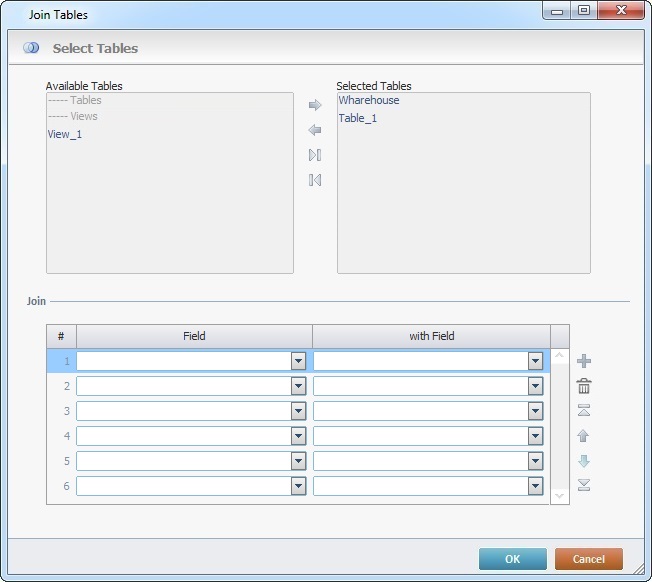
Task: Click the add-table right arrow icon
Action: click(x=315, y=105)
